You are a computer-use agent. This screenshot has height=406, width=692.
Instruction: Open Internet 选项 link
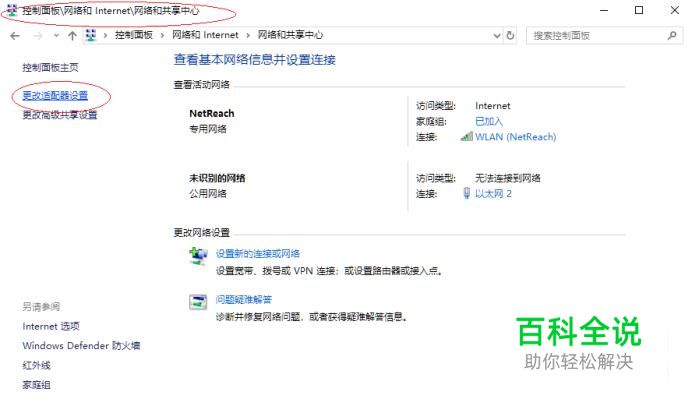(x=51, y=326)
